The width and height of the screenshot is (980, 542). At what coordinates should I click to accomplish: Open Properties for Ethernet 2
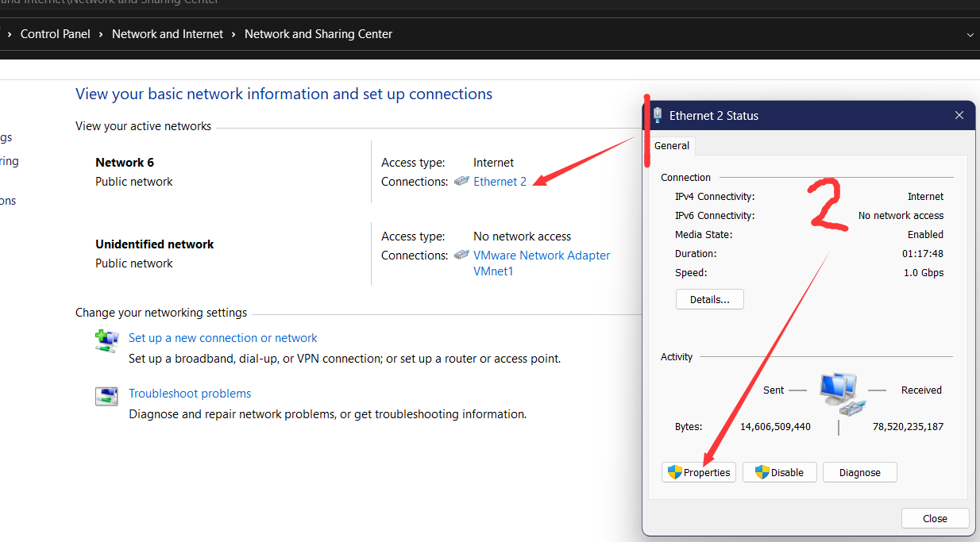(699, 472)
